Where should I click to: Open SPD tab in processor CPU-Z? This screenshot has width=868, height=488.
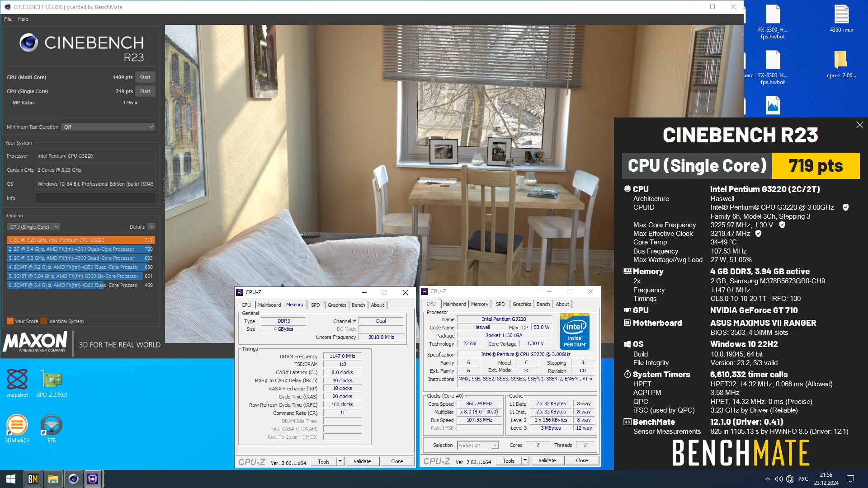click(500, 304)
